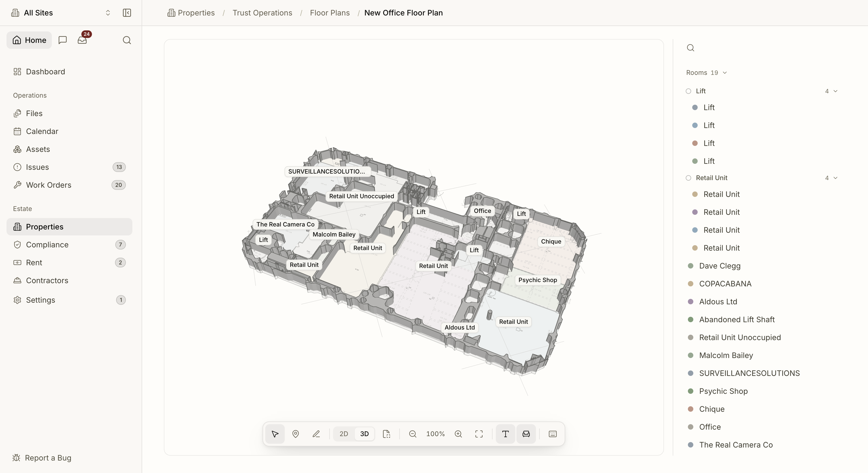Switch to 3D view
Viewport: 868px width, 473px height.
click(x=364, y=434)
